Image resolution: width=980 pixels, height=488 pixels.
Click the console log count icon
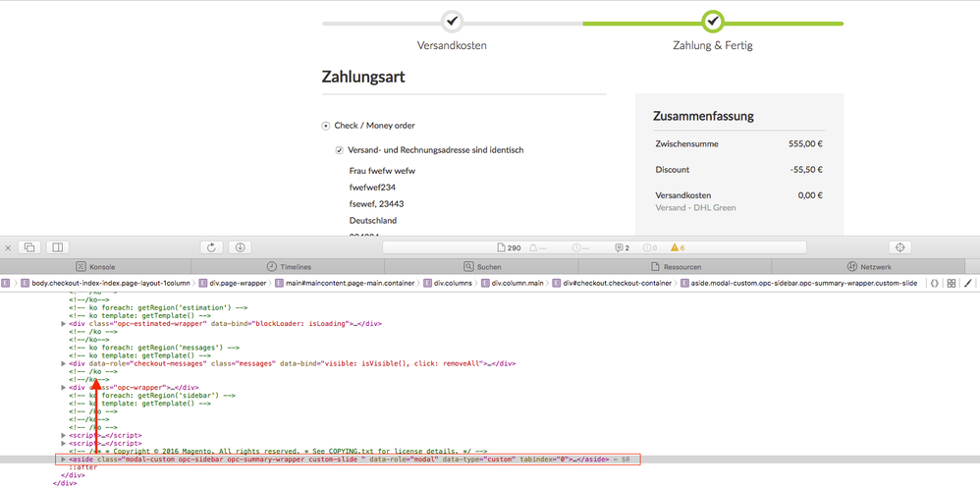tap(619, 247)
